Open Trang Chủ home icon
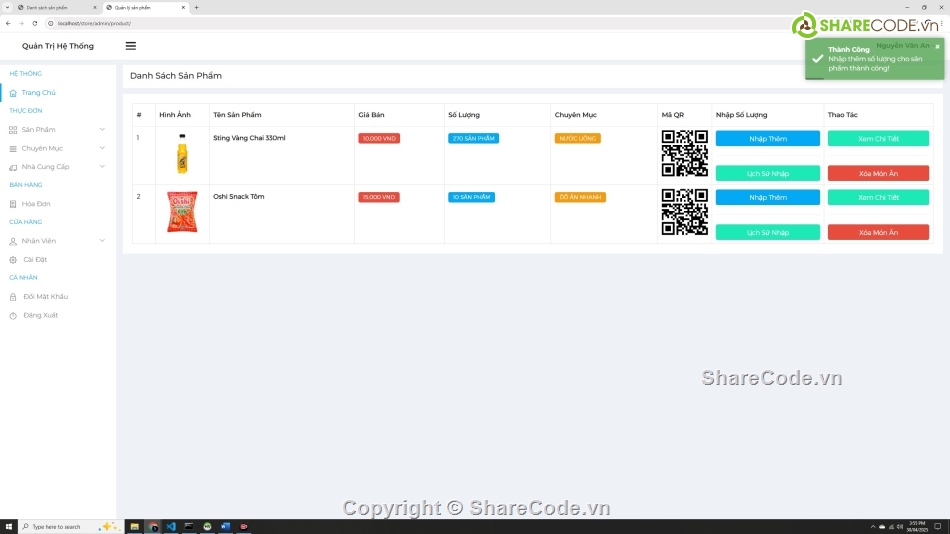 coord(13,93)
